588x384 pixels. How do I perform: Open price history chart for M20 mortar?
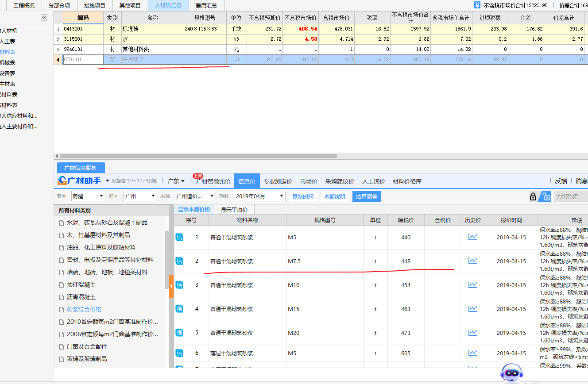(473, 333)
